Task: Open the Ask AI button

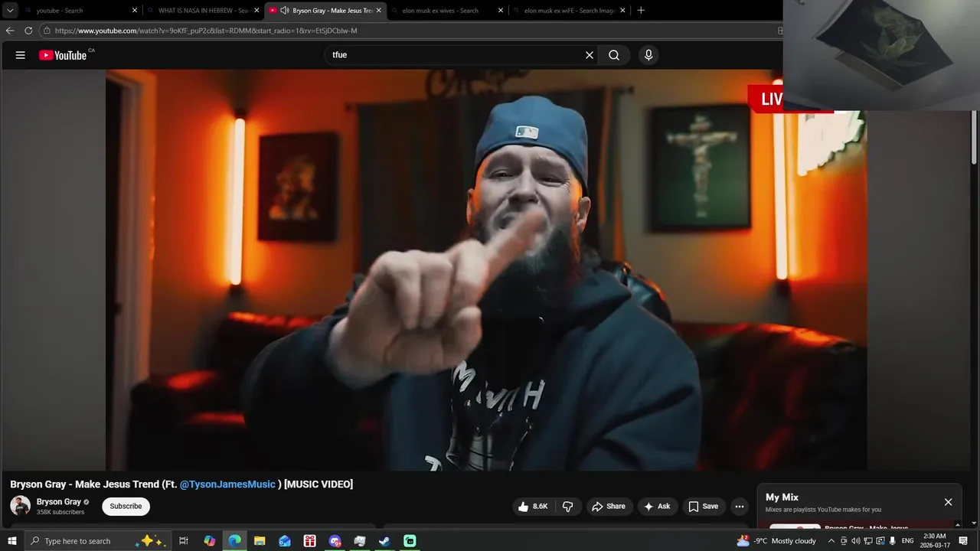Action: 657,507
